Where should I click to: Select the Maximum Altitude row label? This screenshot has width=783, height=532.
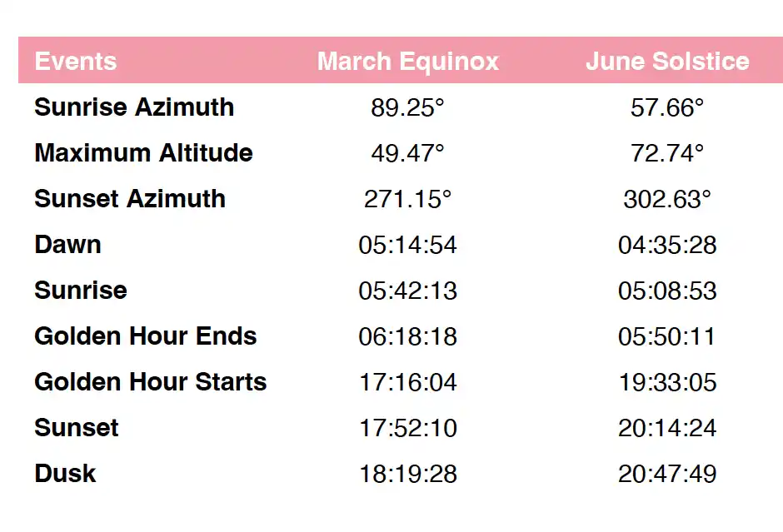coord(143,153)
